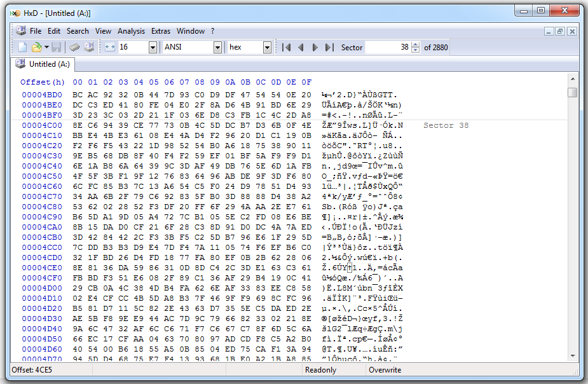Viewport: 588px width, 384px height.
Task: Click the offset row label 00004C40
Action: tap(42, 166)
